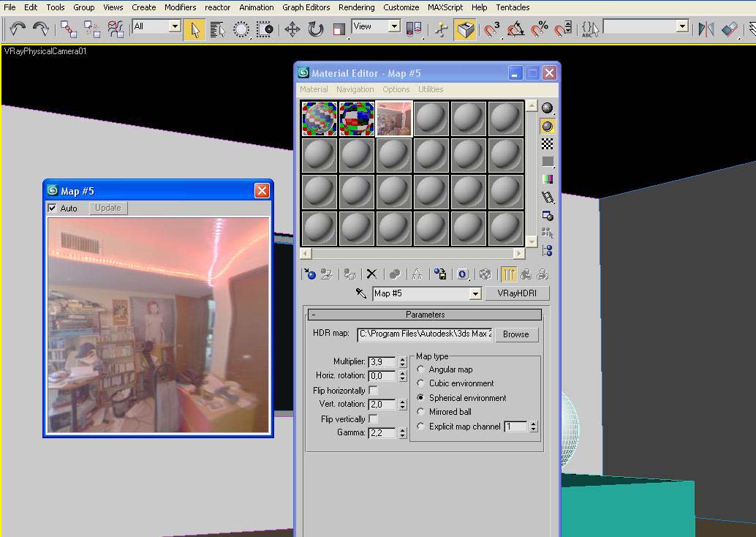The height and width of the screenshot is (537, 756).
Task: Toggle the 3D Snaps magnet
Action: [491, 29]
